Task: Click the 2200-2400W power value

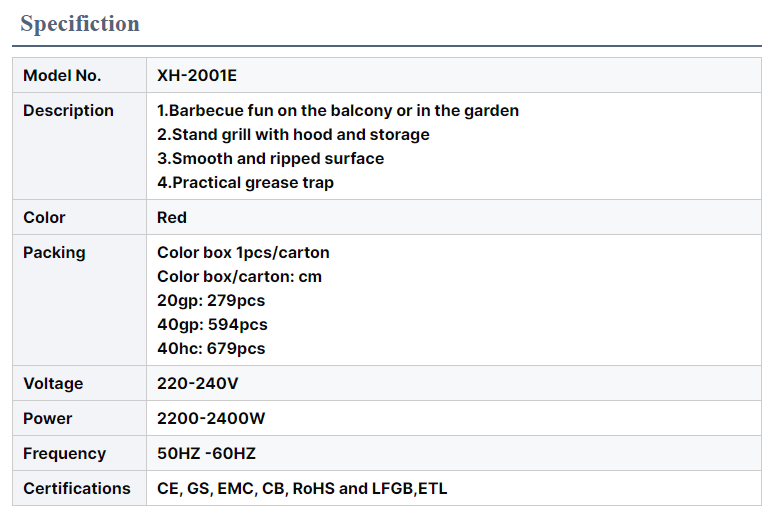Action: 211,419
